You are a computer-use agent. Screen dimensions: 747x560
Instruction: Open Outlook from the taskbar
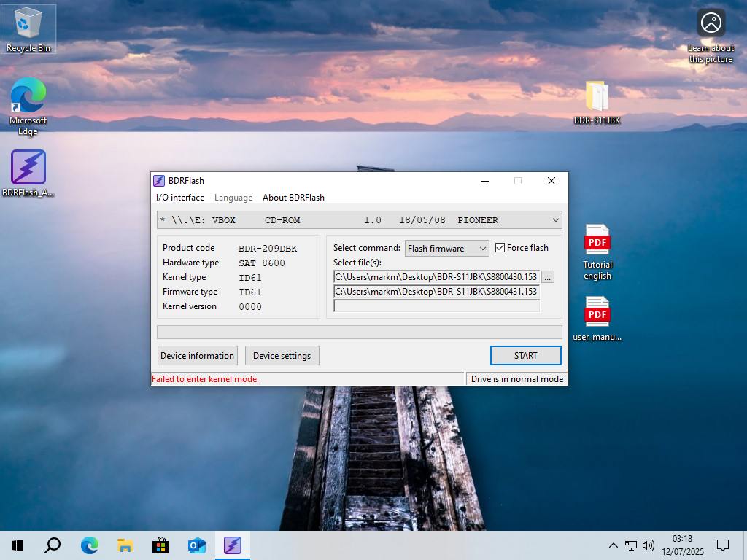pos(196,545)
